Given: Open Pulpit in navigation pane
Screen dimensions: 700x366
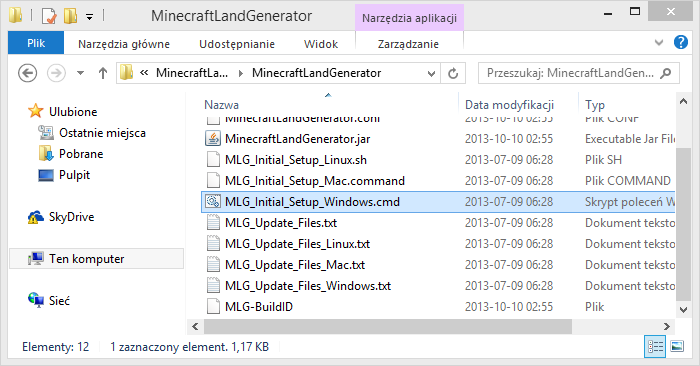Looking at the screenshot, I should pyautogui.click(x=74, y=175).
